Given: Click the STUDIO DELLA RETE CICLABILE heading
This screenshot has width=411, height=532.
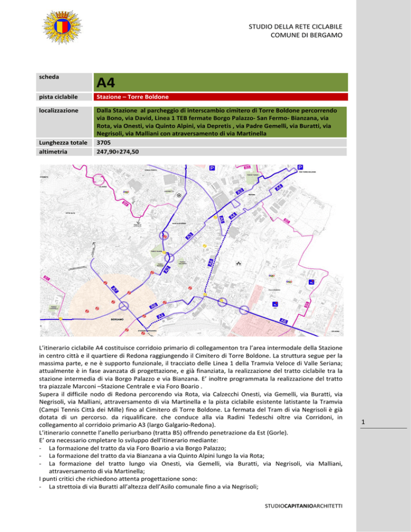Looking at the screenshot, I should (295, 26).
